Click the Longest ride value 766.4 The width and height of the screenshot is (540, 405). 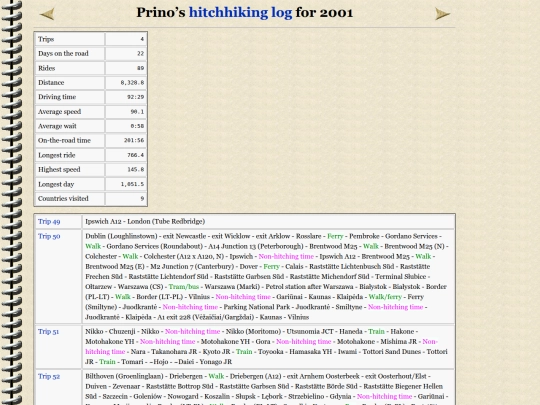(135, 155)
